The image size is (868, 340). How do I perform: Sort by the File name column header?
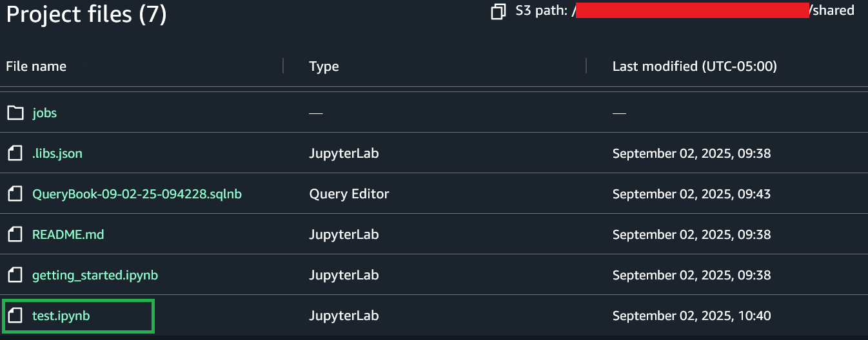pyautogui.click(x=36, y=66)
